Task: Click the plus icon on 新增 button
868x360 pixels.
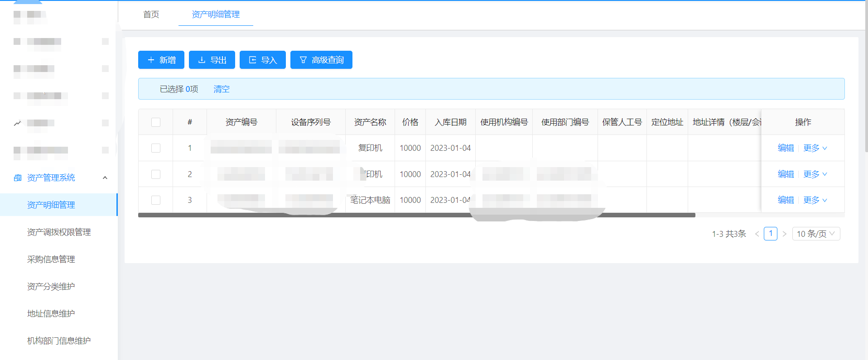Action: pos(151,60)
